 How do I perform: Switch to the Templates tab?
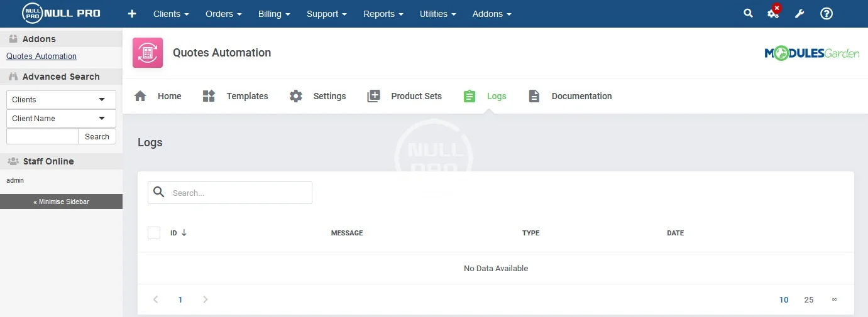pyautogui.click(x=236, y=96)
